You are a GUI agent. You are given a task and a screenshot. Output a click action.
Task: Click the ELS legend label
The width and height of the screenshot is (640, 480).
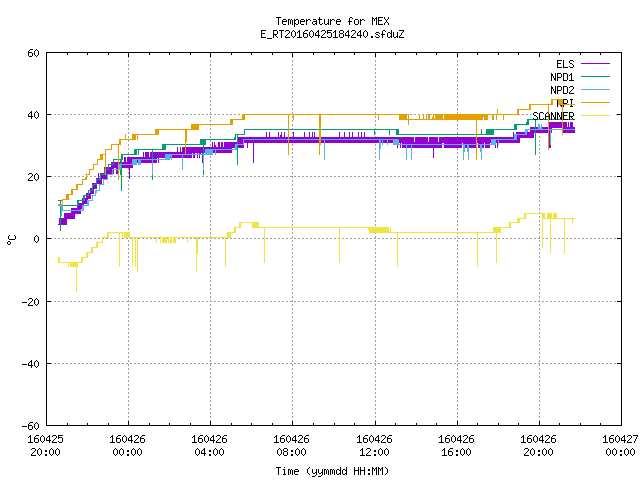pyautogui.click(x=565, y=64)
